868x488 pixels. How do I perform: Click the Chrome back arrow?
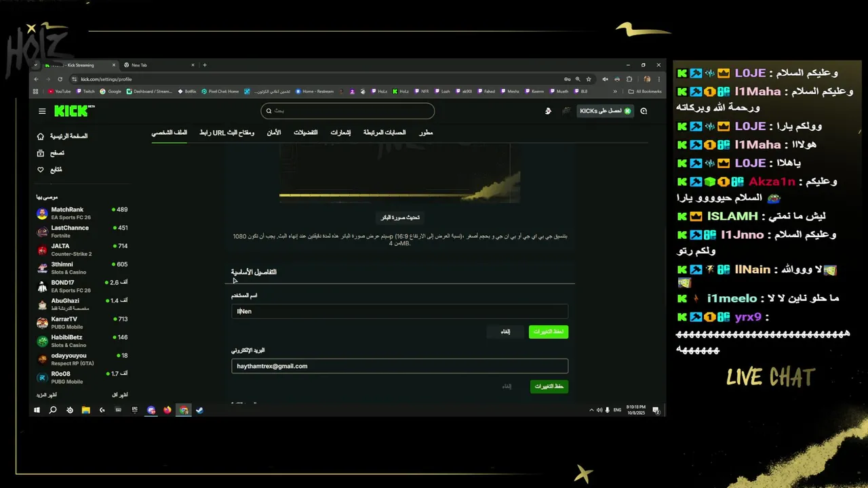point(37,79)
